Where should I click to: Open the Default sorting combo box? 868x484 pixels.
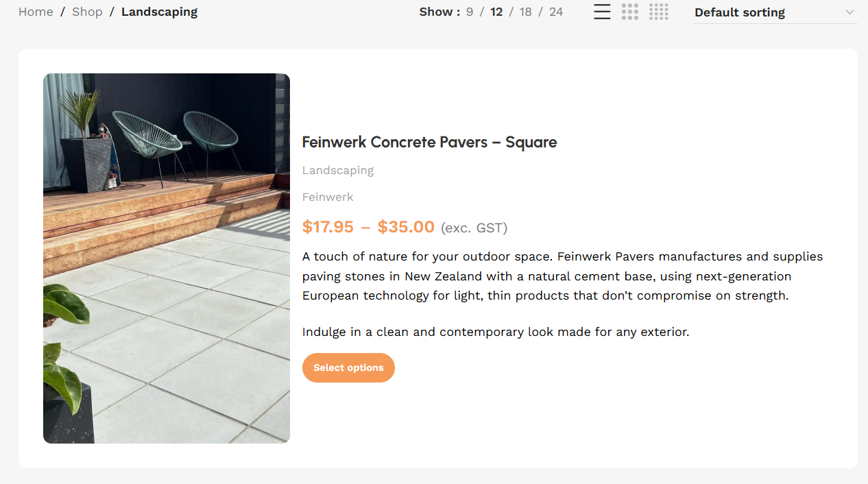[775, 12]
